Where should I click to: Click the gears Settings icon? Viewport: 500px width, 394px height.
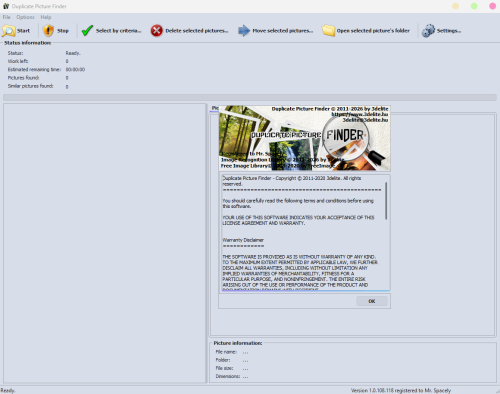click(428, 31)
